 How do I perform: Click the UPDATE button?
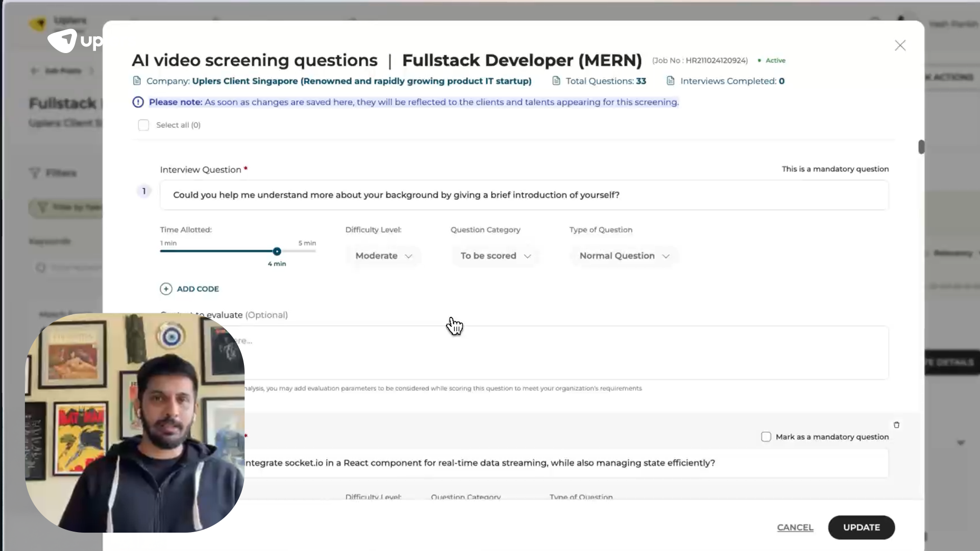pyautogui.click(x=861, y=528)
